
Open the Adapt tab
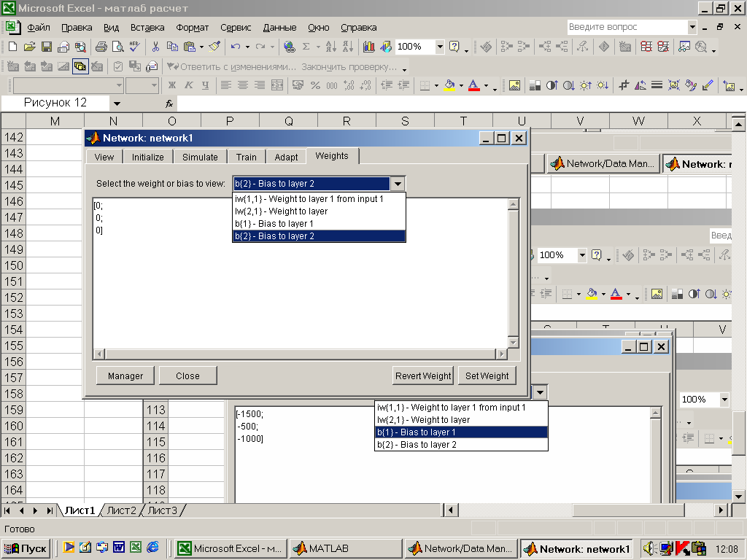286,157
